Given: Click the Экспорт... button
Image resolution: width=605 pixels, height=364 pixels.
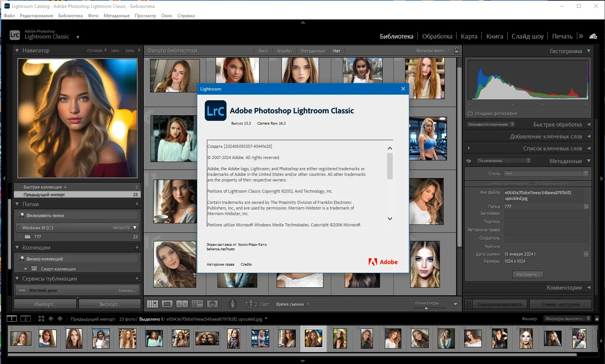Looking at the screenshot, I should pos(110,304).
